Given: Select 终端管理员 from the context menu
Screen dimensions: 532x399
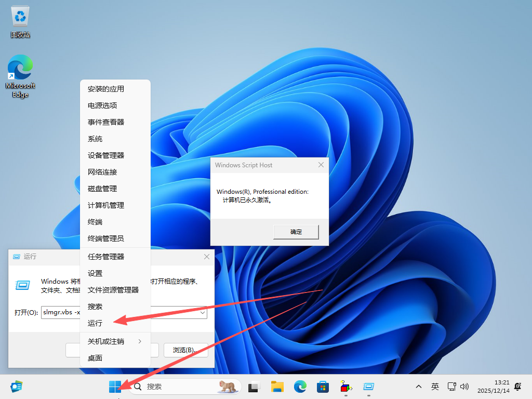Looking at the screenshot, I should click(106, 238).
